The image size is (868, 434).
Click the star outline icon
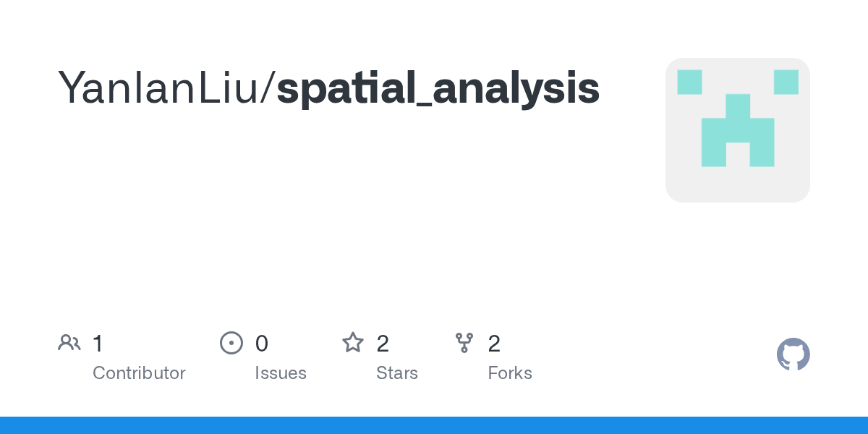353,342
